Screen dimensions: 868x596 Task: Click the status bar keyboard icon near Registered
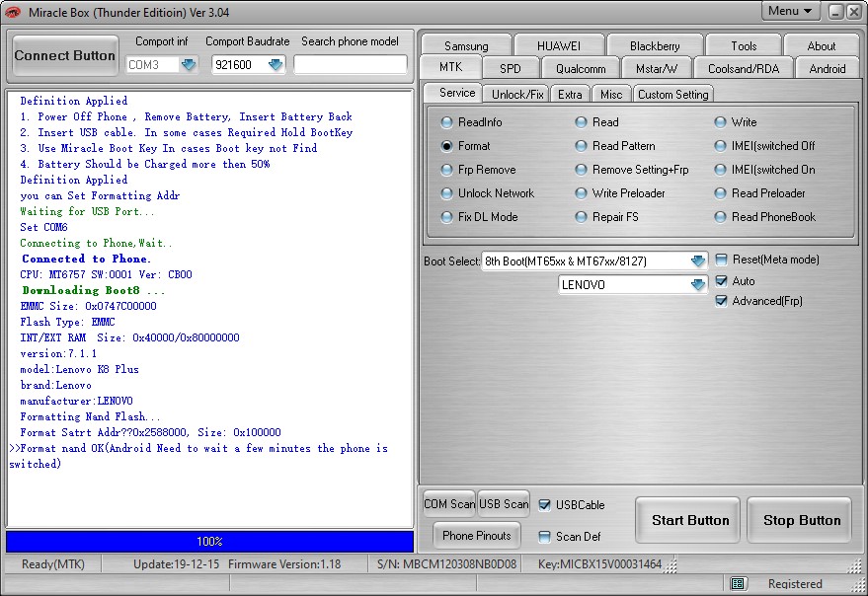(x=737, y=584)
